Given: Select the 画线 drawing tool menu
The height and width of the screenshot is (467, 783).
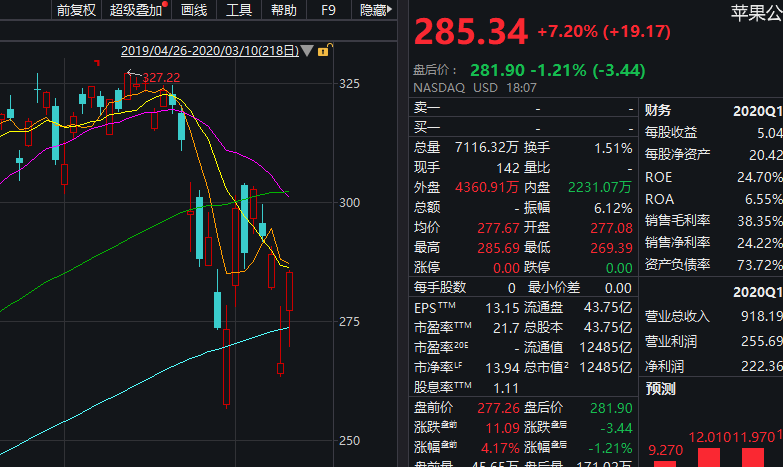Looking at the screenshot, I should pyautogui.click(x=194, y=10).
